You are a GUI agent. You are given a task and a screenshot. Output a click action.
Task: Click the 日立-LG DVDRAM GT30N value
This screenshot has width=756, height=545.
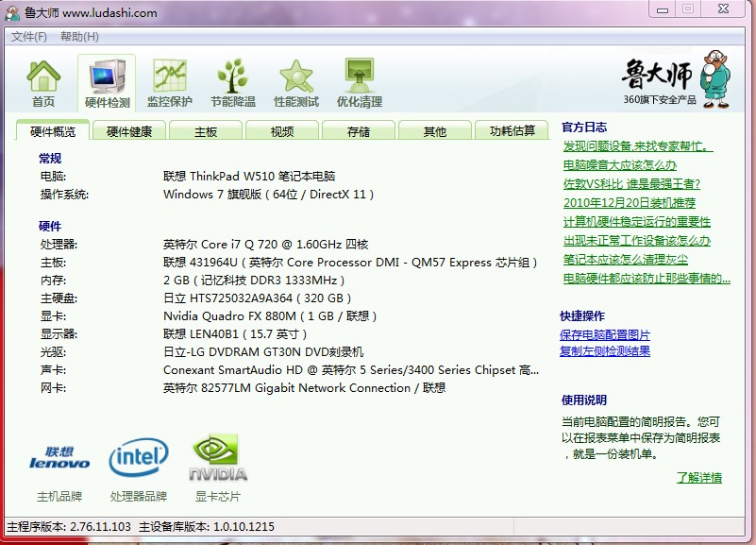click(x=263, y=352)
